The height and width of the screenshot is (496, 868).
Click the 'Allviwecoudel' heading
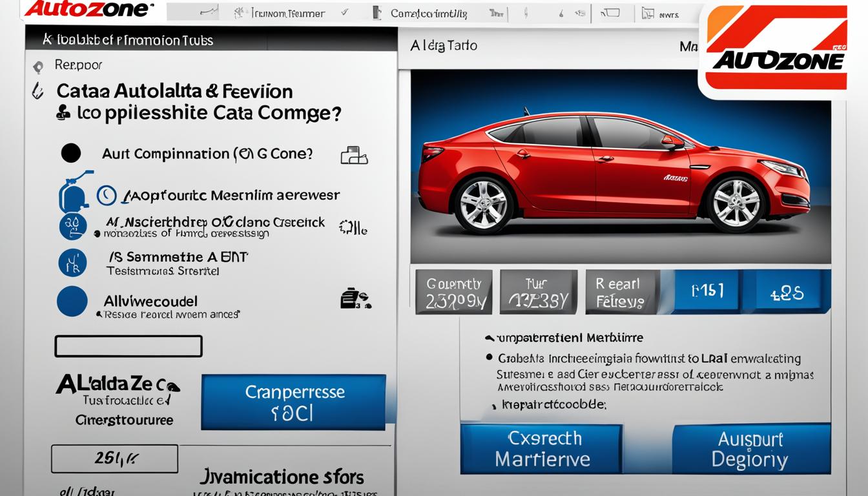(150, 300)
